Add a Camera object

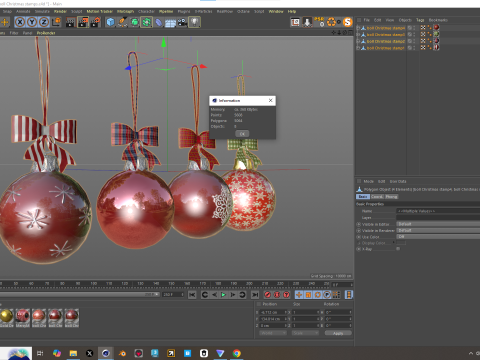[x=182, y=22]
